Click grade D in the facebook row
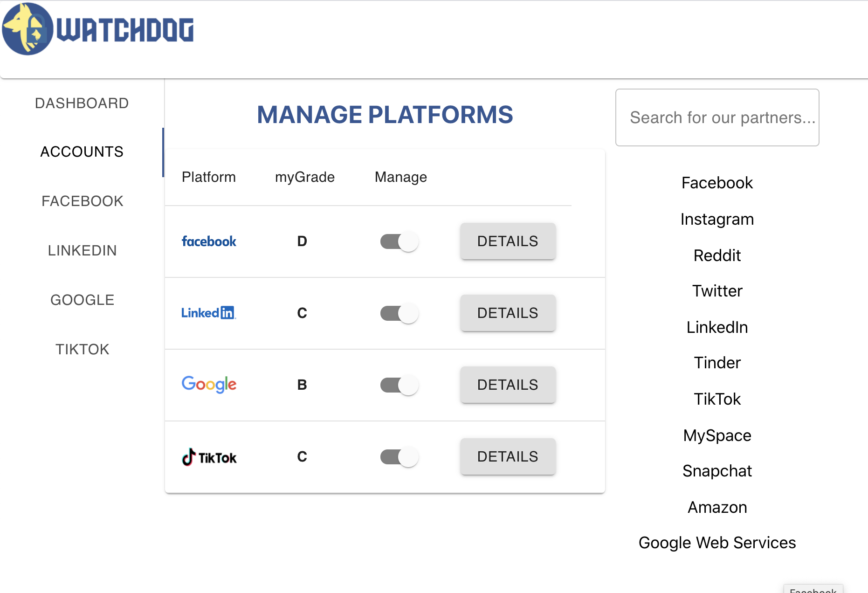The width and height of the screenshot is (868, 593). 302,241
